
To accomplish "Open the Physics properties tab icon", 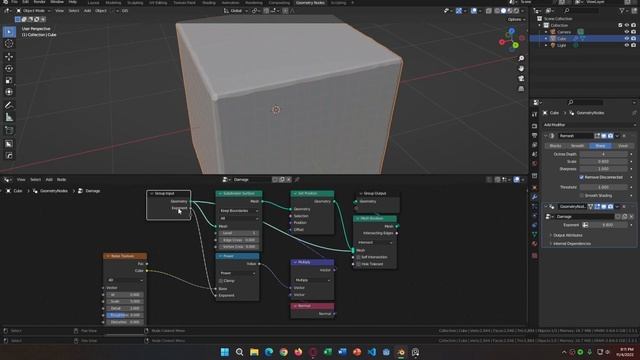I will click(535, 216).
